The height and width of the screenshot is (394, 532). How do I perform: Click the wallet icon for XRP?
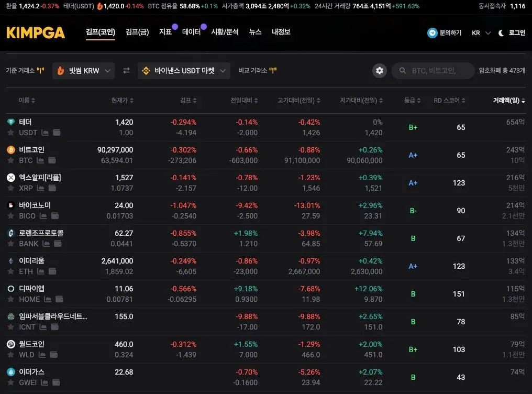[x=52, y=188]
